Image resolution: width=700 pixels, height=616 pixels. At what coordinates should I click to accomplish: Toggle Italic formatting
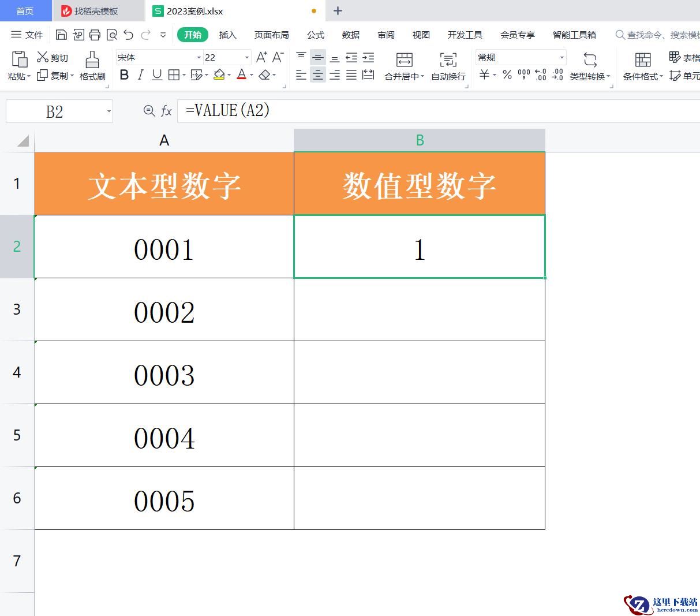point(140,74)
